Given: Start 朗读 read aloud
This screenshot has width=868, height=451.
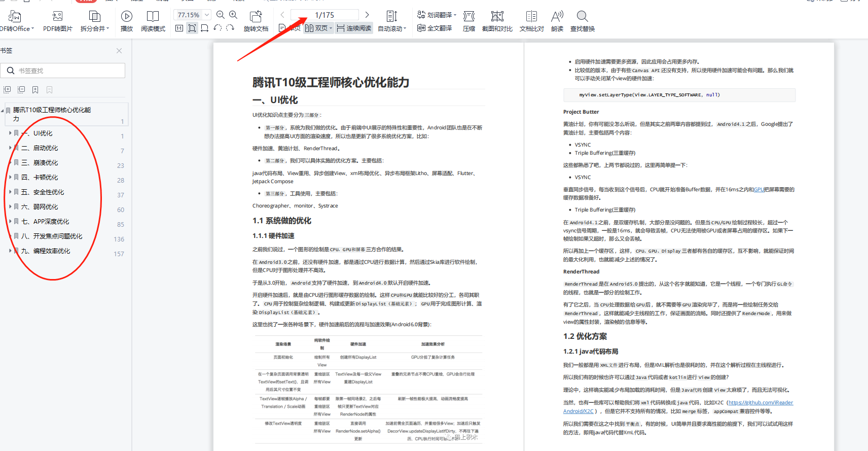Looking at the screenshot, I should [x=557, y=21].
